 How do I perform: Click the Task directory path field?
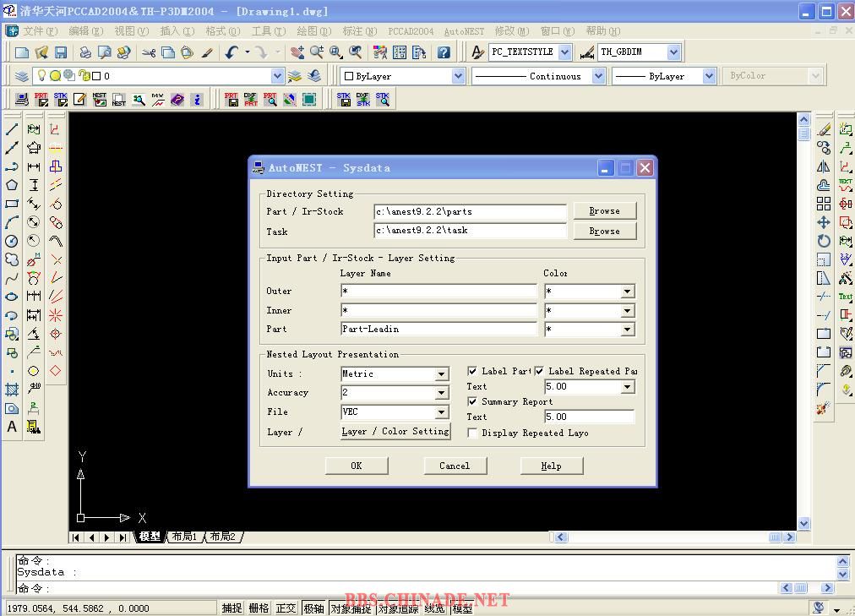470,231
